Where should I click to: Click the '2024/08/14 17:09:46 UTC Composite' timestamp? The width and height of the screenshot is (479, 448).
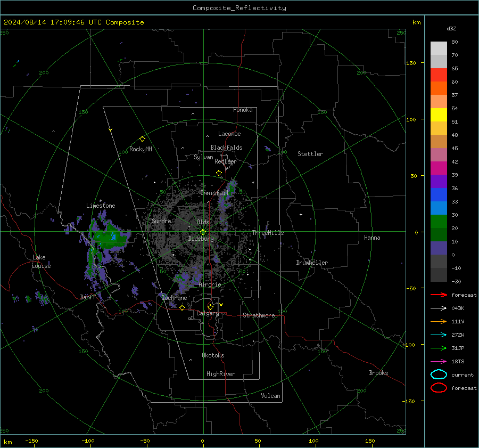click(x=74, y=22)
